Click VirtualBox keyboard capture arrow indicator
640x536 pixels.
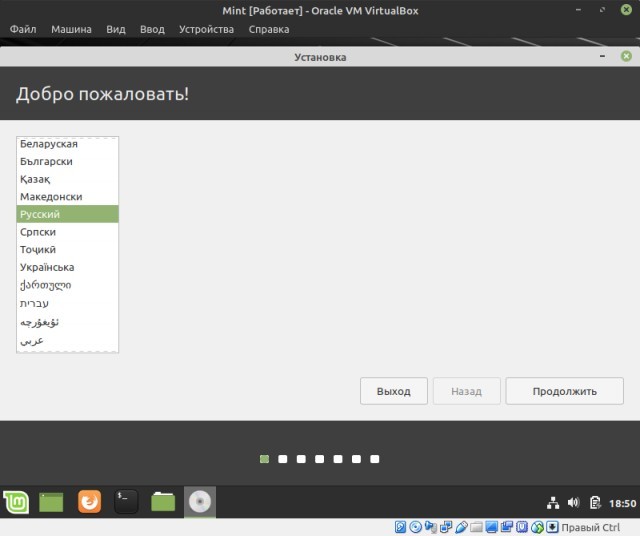tap(552, 527)
